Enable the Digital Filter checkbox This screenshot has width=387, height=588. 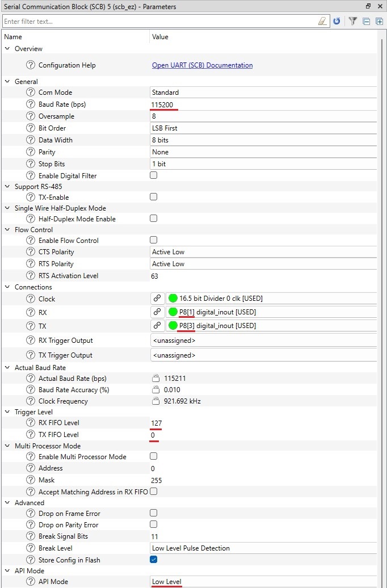153,175
